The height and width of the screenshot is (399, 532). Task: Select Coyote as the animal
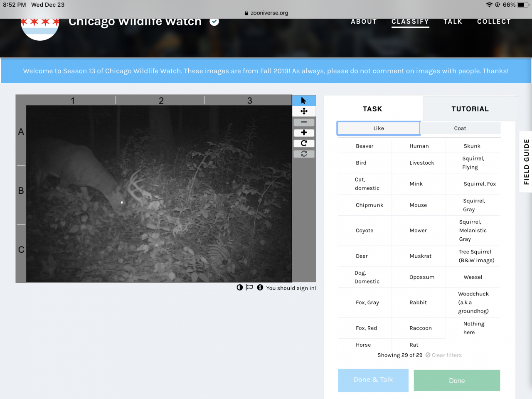[x=365, y=231]
